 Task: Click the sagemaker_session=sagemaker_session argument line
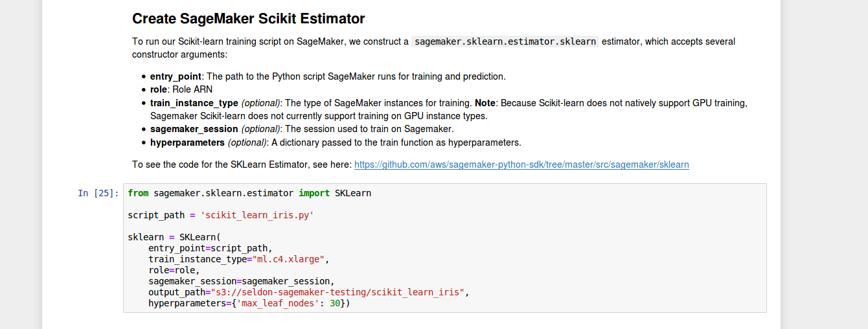tap(241, 281)
